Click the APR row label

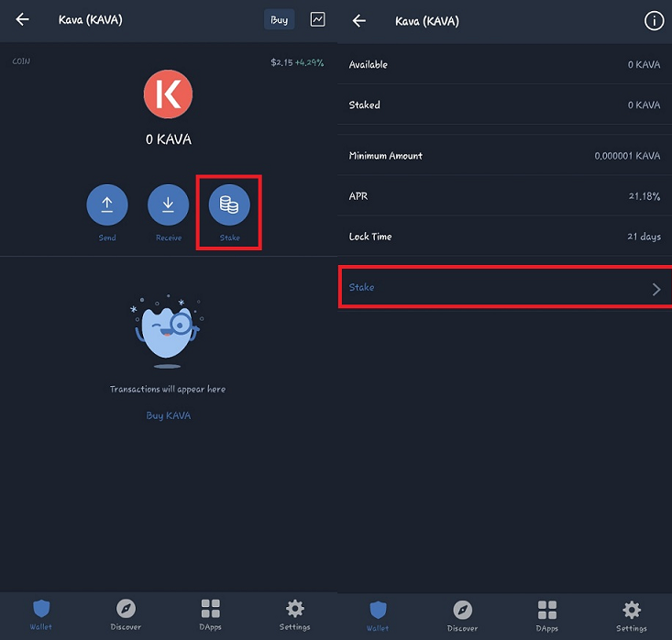(358, 196)
